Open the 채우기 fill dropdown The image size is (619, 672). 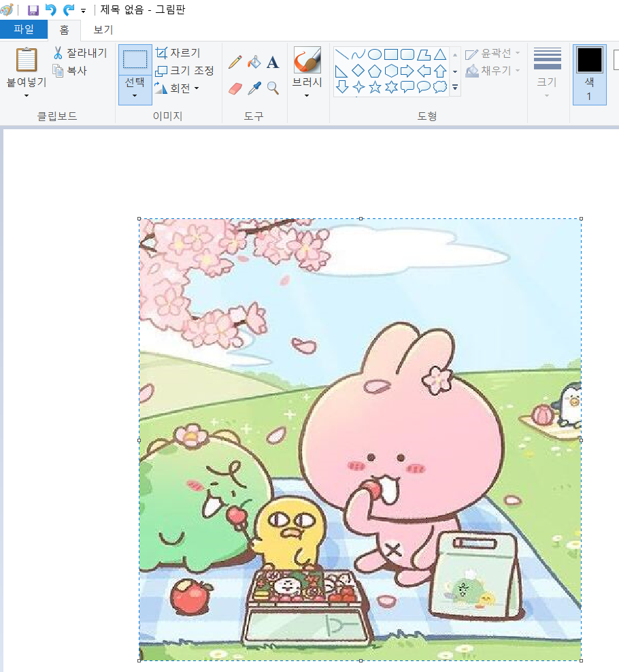[492, 70]
